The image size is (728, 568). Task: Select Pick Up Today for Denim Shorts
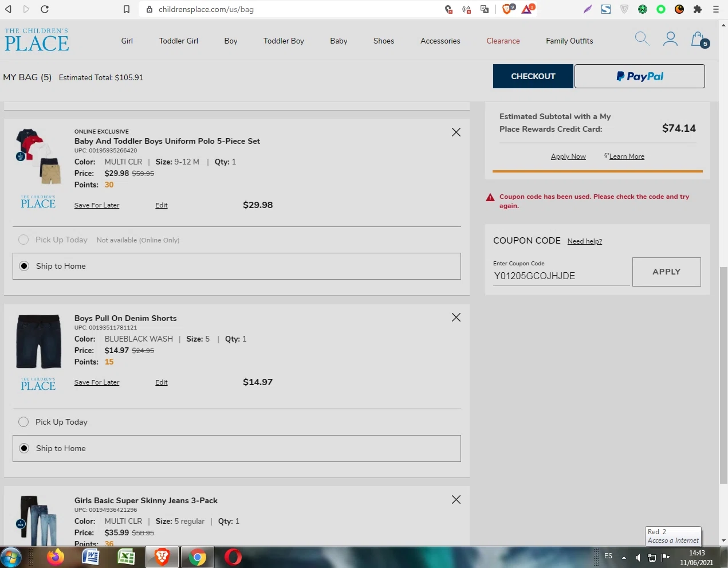[23, 422]
